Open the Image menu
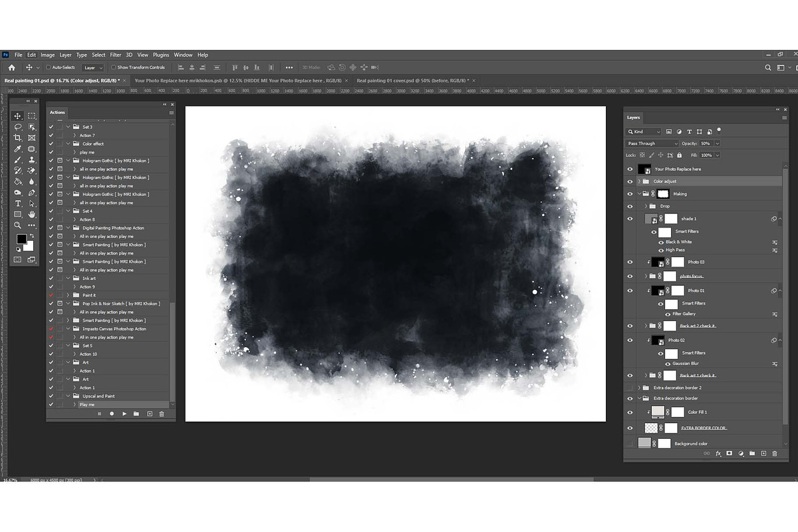Screen dimensions: 798x532 click(48, 55)
